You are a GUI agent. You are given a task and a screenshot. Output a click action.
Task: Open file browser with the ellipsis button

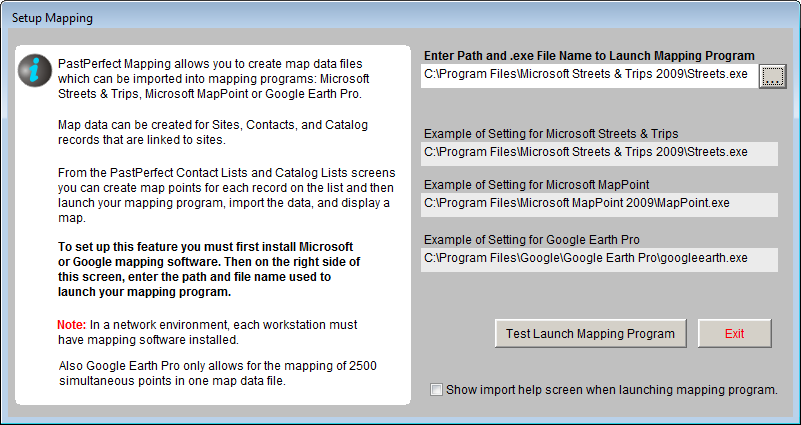pyautogui.click(x=772, y=77)
